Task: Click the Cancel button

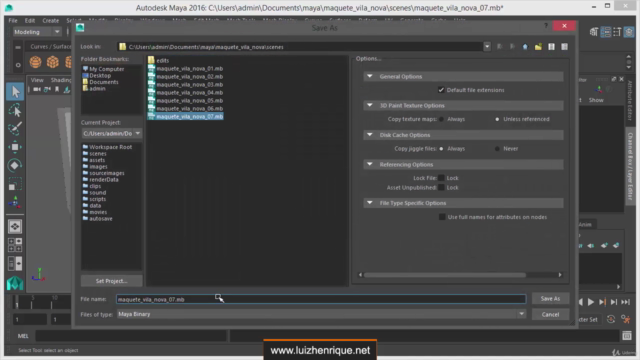Action: pos(550,314)
